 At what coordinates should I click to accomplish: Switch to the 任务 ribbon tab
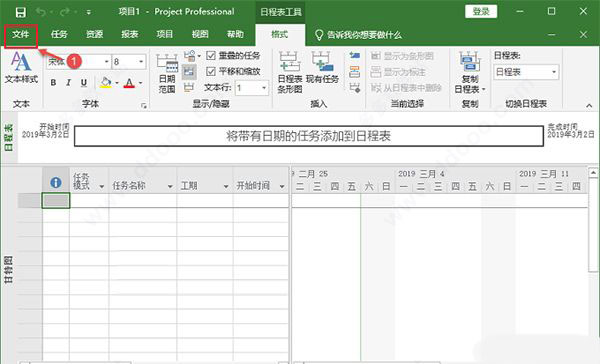59,34
